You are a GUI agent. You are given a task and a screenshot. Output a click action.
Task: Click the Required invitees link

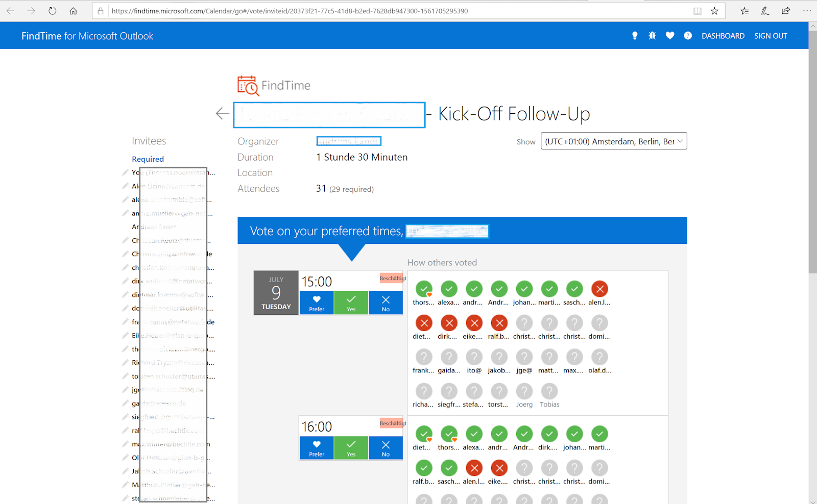148,159
